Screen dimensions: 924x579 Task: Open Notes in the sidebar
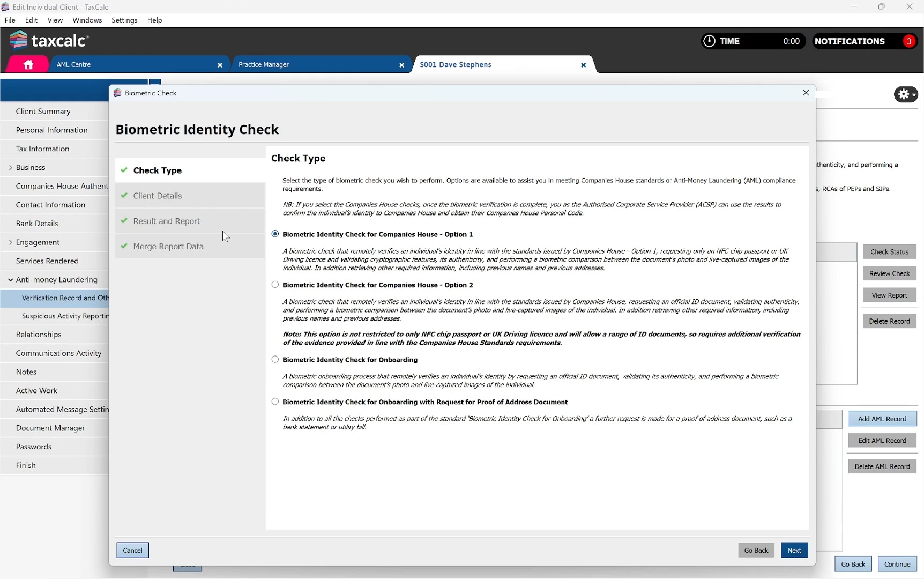point(55,372)
